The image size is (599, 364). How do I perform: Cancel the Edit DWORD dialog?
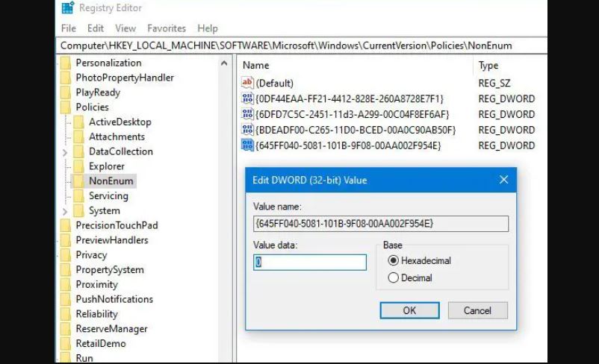coord(477,310)
